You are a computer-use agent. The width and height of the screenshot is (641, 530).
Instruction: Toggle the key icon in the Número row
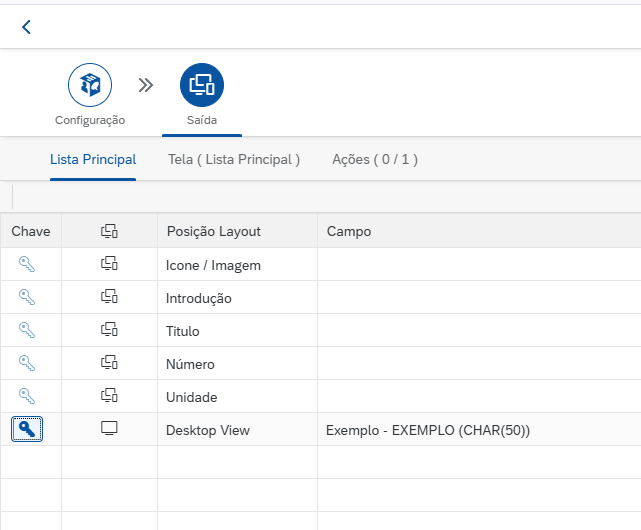27,363
